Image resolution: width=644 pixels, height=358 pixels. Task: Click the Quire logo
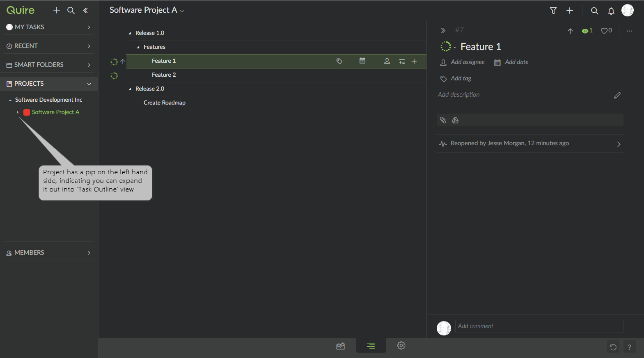21,10
